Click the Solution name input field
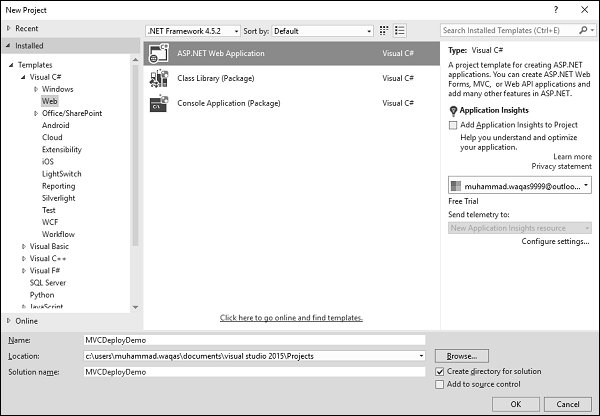The width and height of the screenshot is (600, 416). coord(254,372)
